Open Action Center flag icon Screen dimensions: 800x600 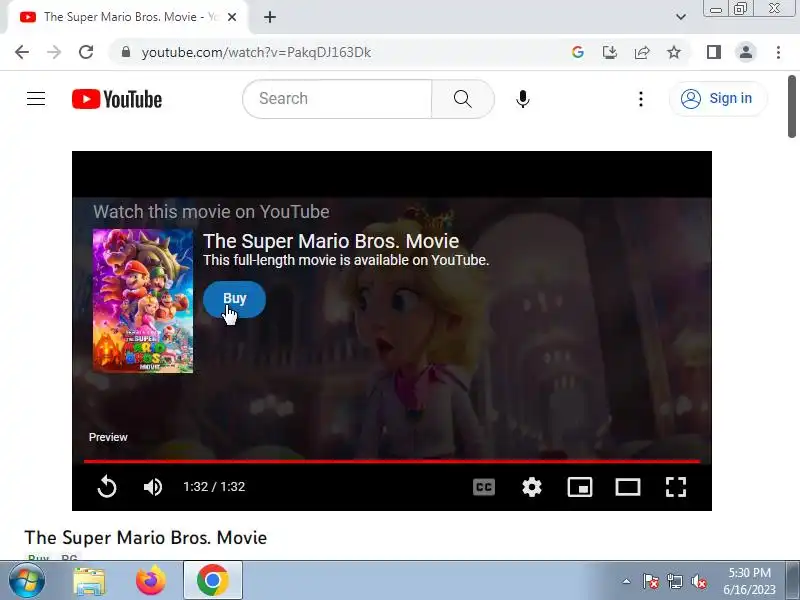pyautogui.click(x=651, y=581)
